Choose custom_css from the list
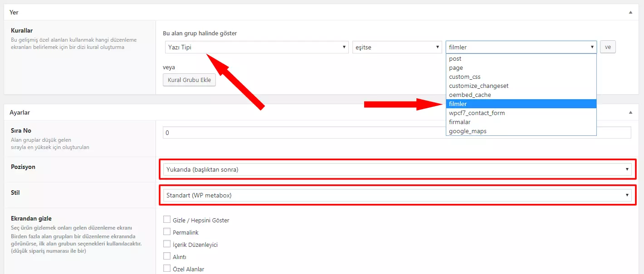The image size is (644, 274). [521, 77]
